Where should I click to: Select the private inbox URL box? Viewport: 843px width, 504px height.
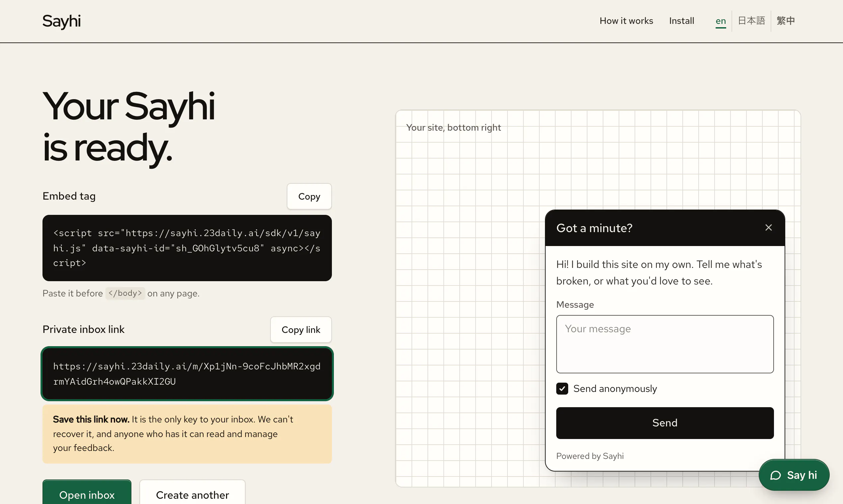tap(187, 374)
